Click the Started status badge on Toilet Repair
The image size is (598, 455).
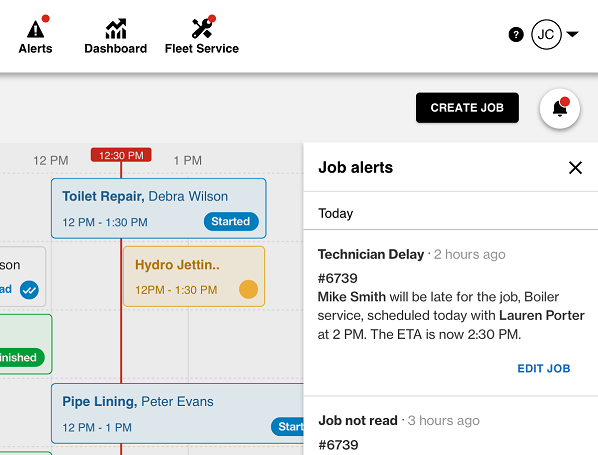231,222
